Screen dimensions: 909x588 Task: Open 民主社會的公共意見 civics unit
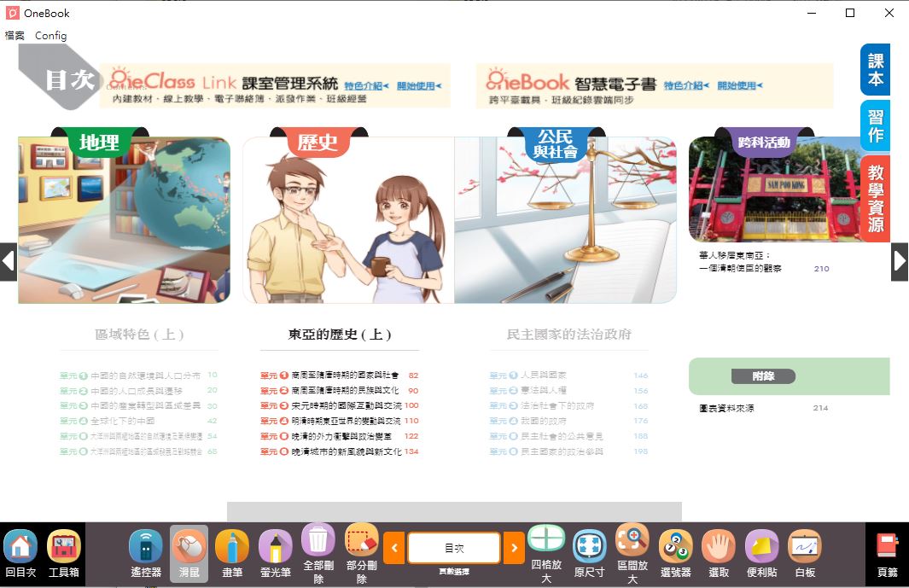[568, 436]
